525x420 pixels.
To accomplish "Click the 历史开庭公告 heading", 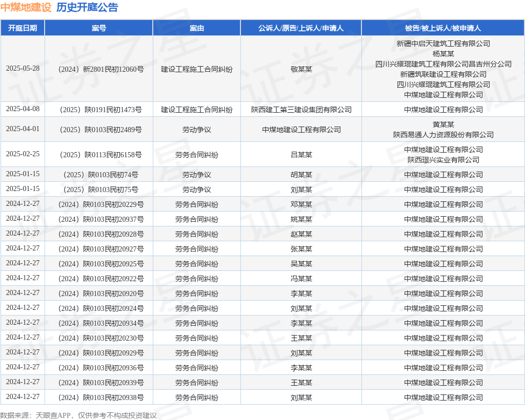I will [87, 7].
